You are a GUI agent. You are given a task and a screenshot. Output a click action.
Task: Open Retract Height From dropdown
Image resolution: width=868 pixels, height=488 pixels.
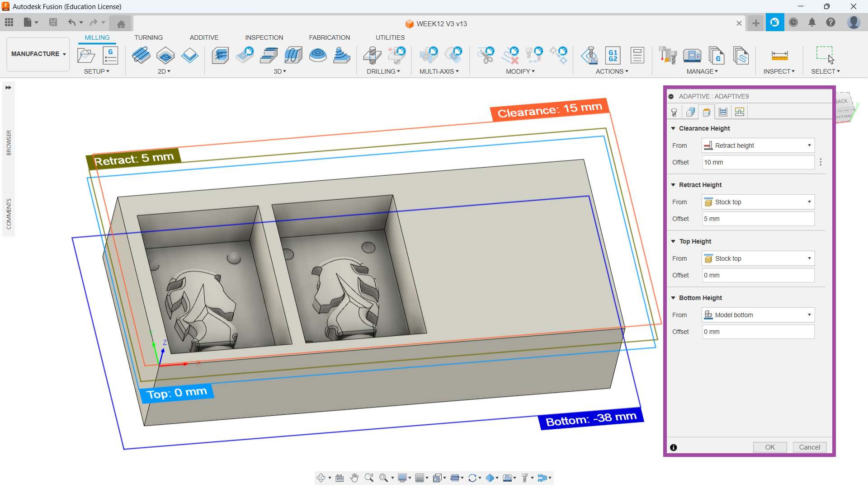(758, 202)
